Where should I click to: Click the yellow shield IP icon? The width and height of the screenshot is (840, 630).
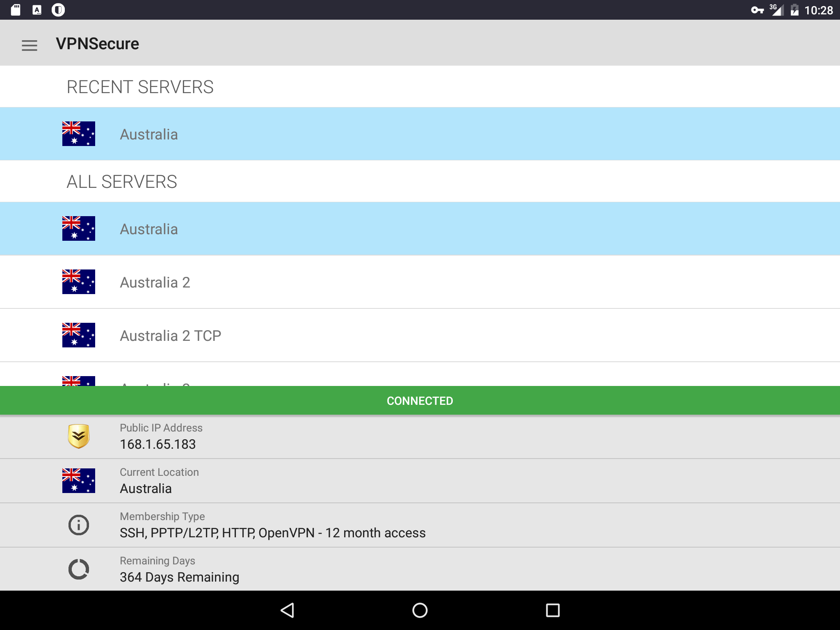[x=79, y=436]
